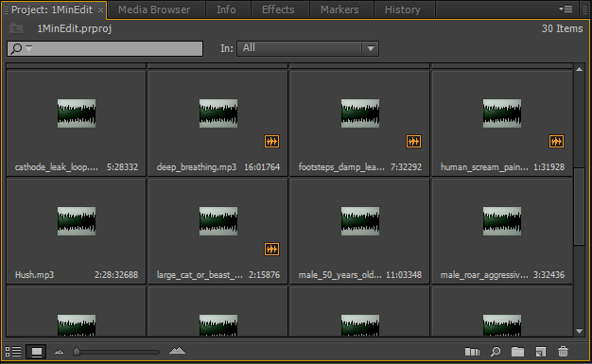Viewport: 592px width, 364px height.
Task: Open the In: All dropdown
Action: pos(307,48)
